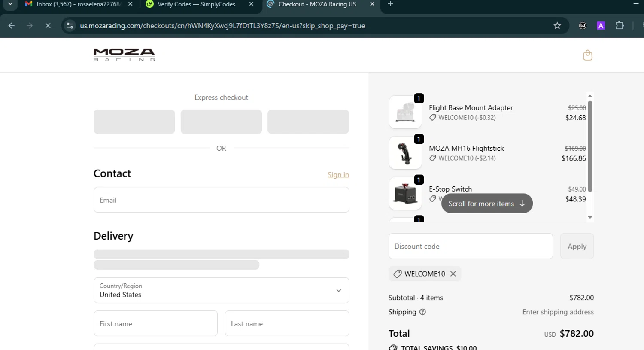Close the Verify Codes SimplyCodes tab

251,4
